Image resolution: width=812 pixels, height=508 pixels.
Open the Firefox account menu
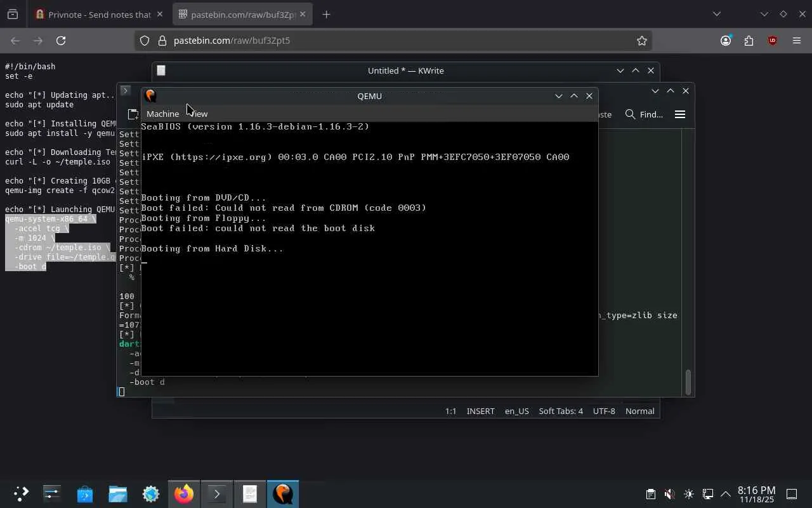[726, 41]
